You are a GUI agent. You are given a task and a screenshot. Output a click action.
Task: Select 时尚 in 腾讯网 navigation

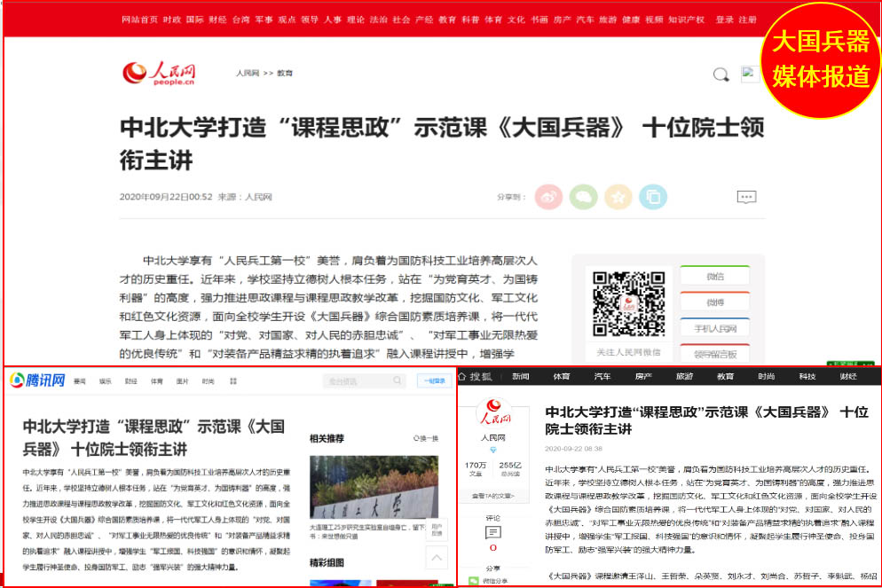coord(209,381)
